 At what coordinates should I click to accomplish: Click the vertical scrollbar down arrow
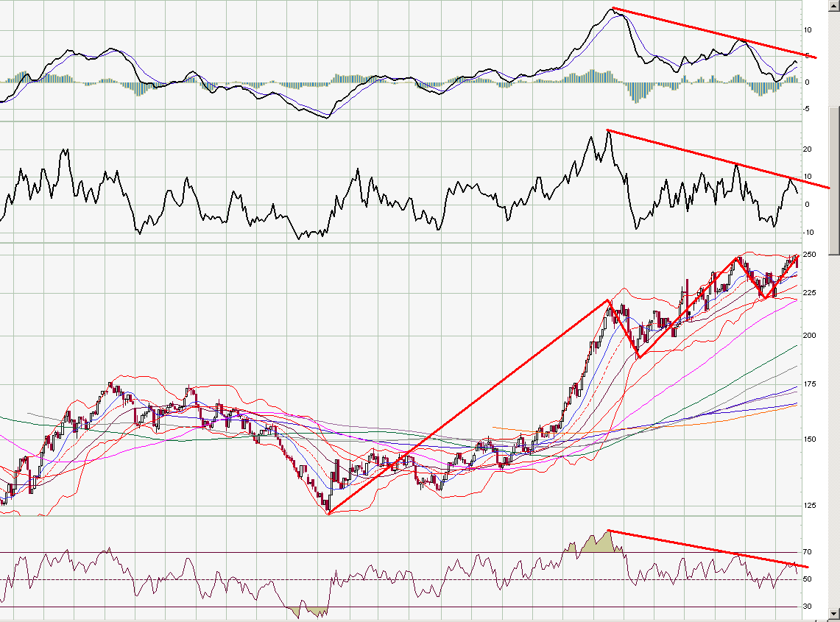835,614
